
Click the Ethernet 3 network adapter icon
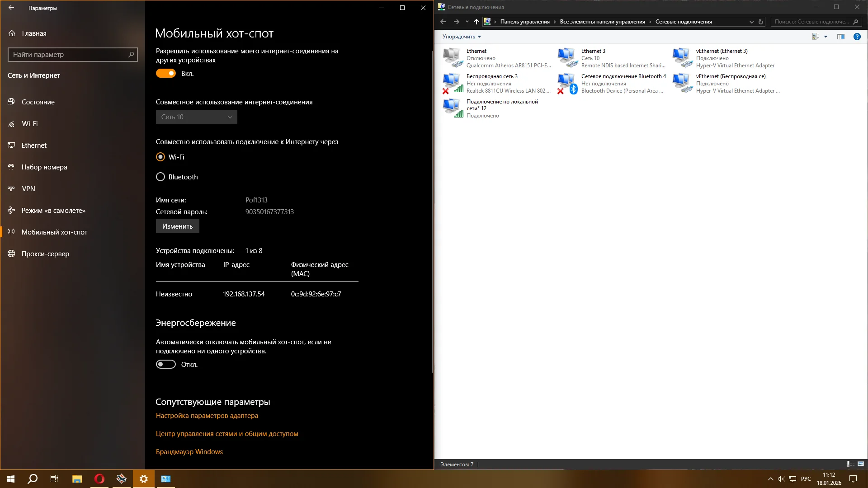[x=567, y=58]
